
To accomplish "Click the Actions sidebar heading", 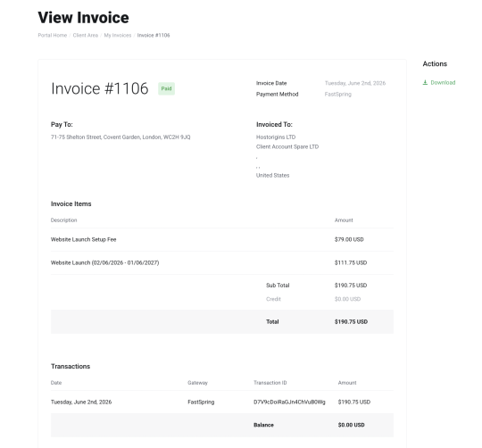I will (x=435, y=63).
